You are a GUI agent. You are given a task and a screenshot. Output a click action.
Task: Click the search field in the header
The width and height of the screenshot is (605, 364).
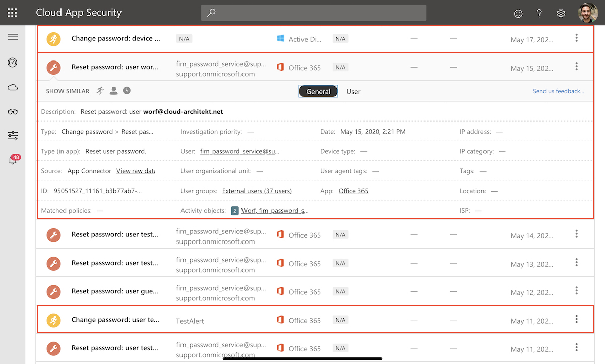[x=314, y=13]
